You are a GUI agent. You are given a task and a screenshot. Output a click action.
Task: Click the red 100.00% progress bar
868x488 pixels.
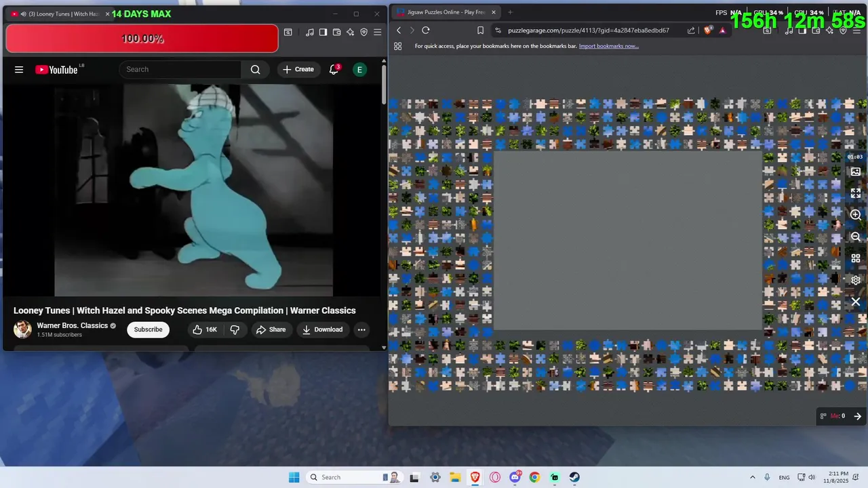142,39
